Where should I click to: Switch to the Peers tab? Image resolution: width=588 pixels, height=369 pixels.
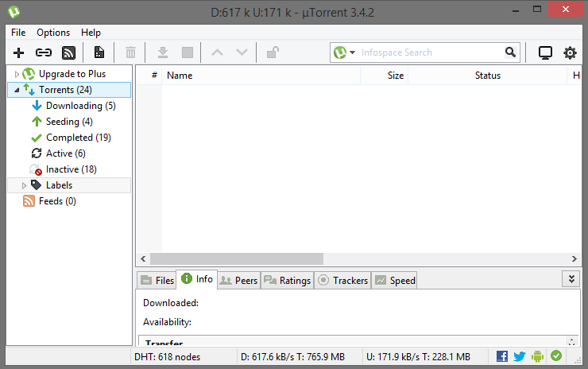239,281
